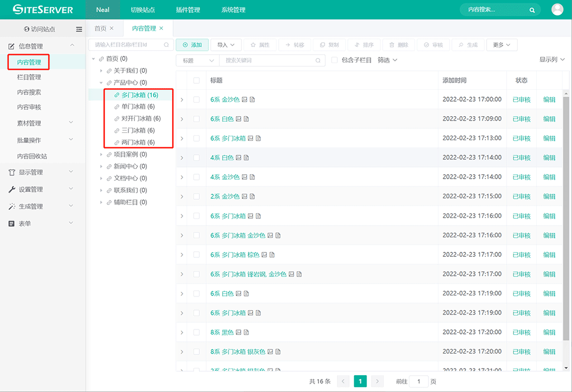Click the search icon in the keyword field
The image size is (572, 392).
[x=318, y=60]
